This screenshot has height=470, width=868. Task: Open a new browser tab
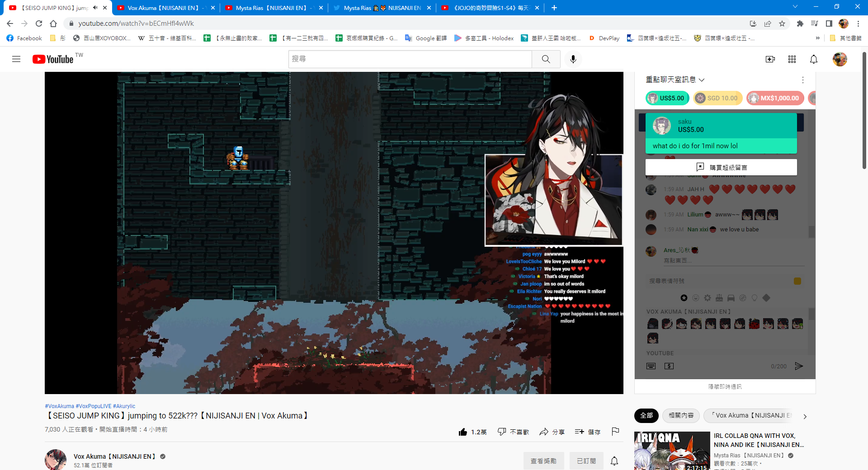point(554,8)
